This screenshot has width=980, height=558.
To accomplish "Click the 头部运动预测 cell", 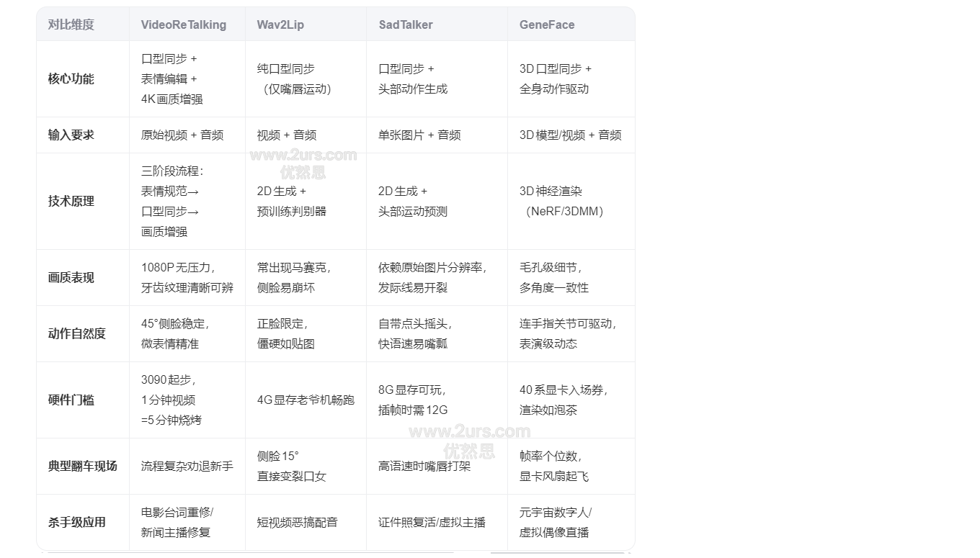I will [x=437, y=202].
